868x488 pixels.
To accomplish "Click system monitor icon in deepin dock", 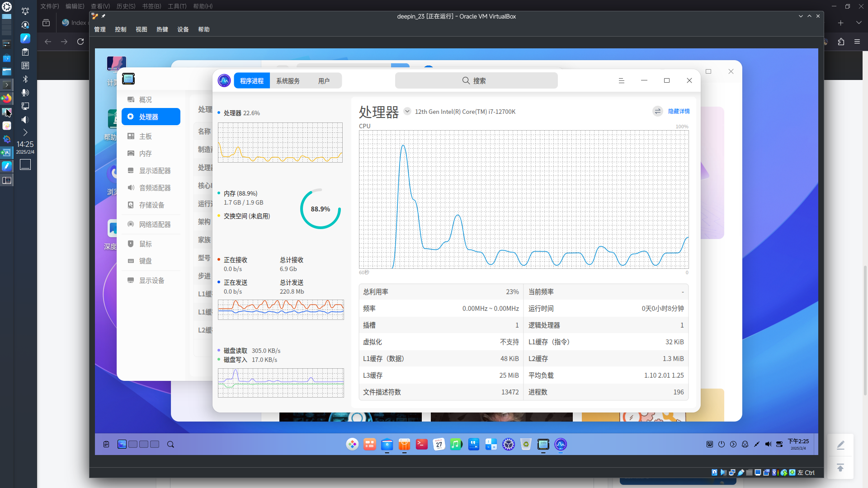I will pyautogui.click(x=561, y=444).
